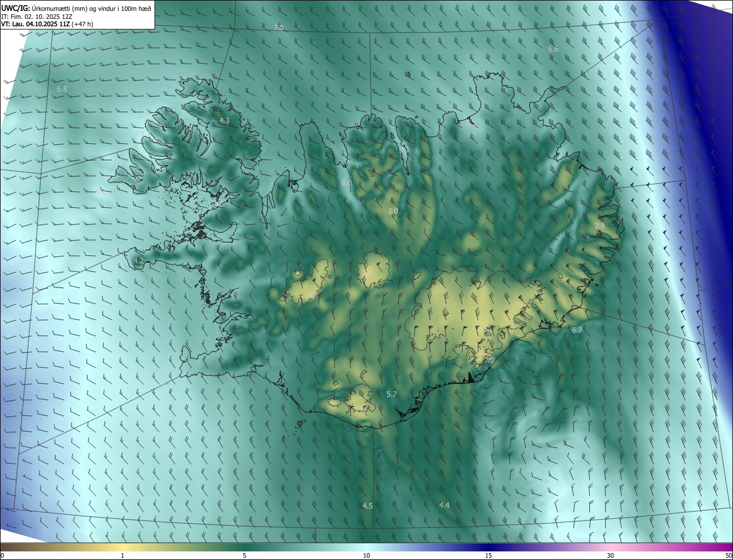Click the title 'Úrkomumætti (mm) og vindur í 100m hæð'

coord(92,8)
